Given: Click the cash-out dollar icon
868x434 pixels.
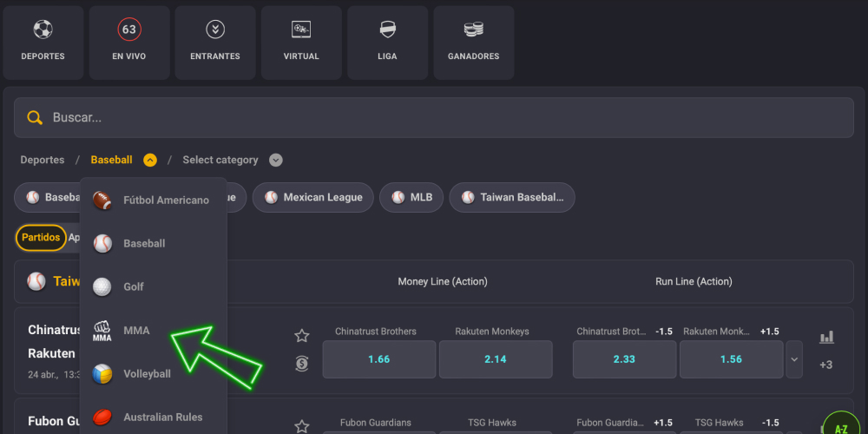Looking at the screenshot, I should pyautogui.click(x=301, y=364).
